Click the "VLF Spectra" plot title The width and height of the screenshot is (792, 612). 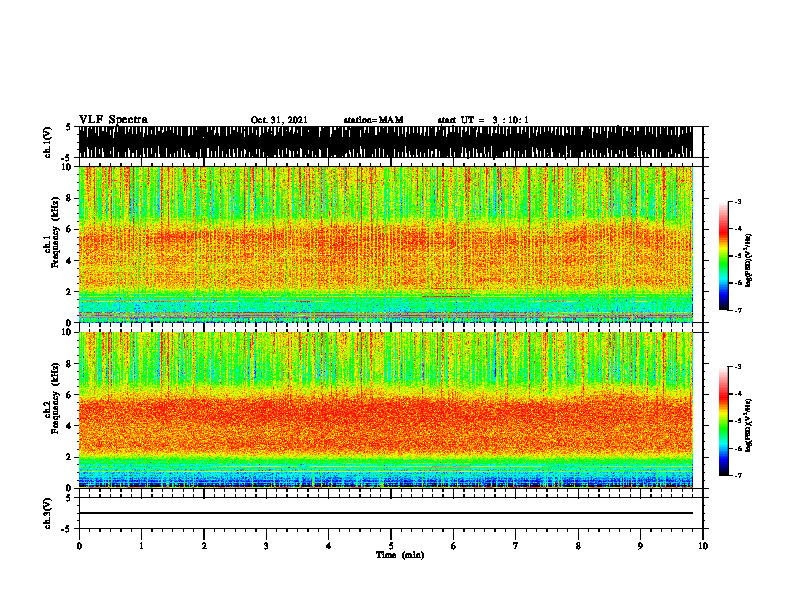[113, 120]
